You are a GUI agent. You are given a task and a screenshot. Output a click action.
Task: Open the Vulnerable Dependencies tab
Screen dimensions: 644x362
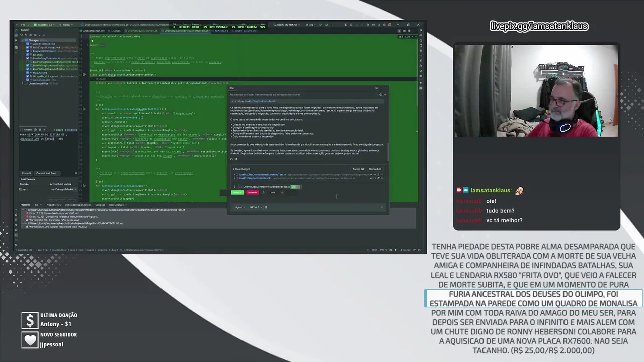(x=78, y=205)
